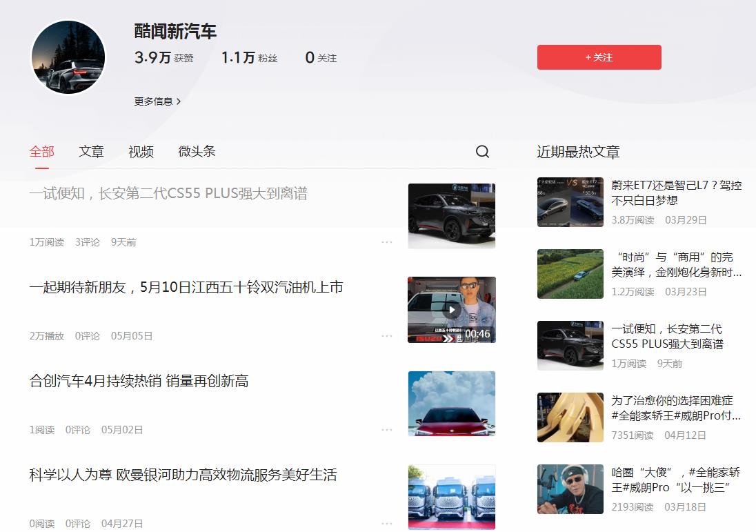756x532 pixels.
Task: Click the CS55 PLUS sidebar thumbnail
Action: pyautogui.click(x=570, y=345)
